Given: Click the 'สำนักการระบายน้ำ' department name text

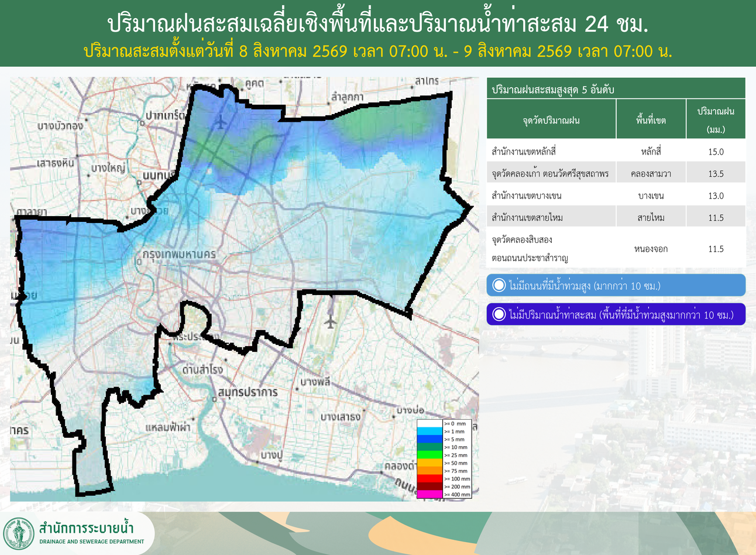Looking at the screenshot, I should click(x=86, y=526).
